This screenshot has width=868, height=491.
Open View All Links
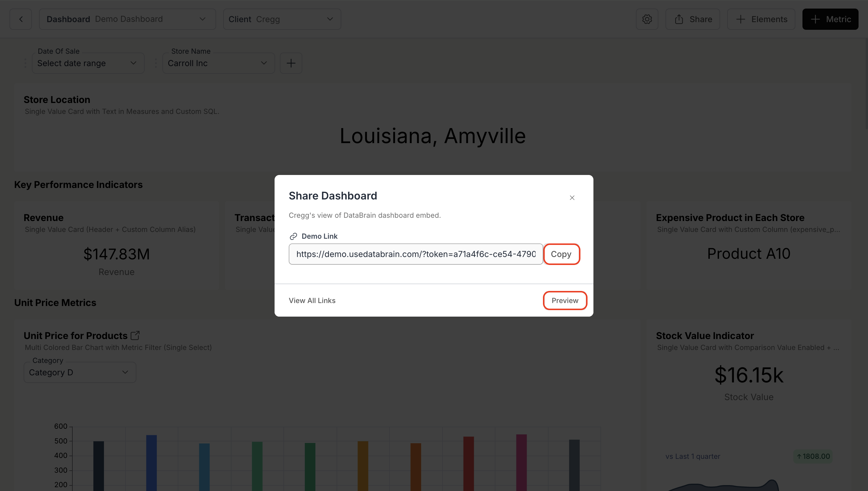coord(312,300)
